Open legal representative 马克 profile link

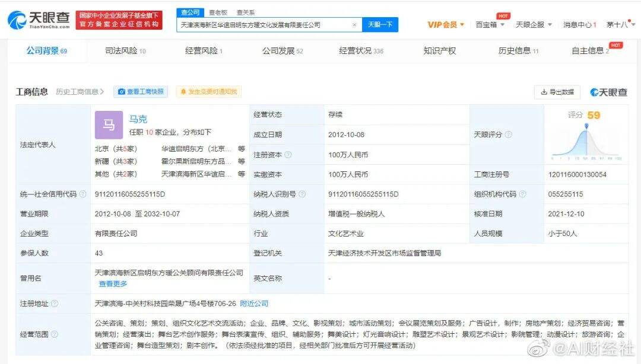pyautogui.click(x=138, y=119)
